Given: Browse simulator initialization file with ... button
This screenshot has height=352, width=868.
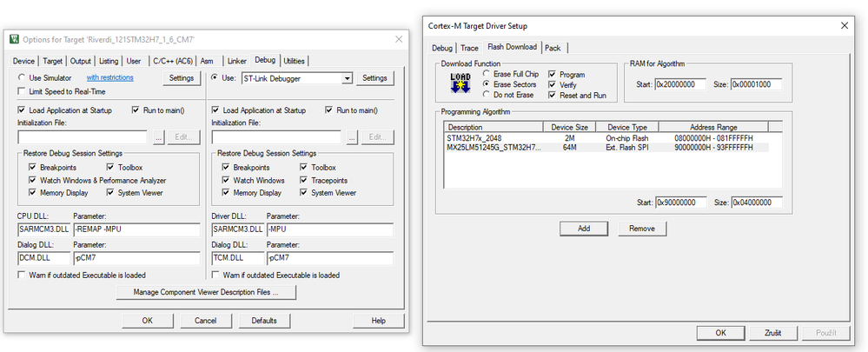Looking at the screenshot, I should point(159,137).
